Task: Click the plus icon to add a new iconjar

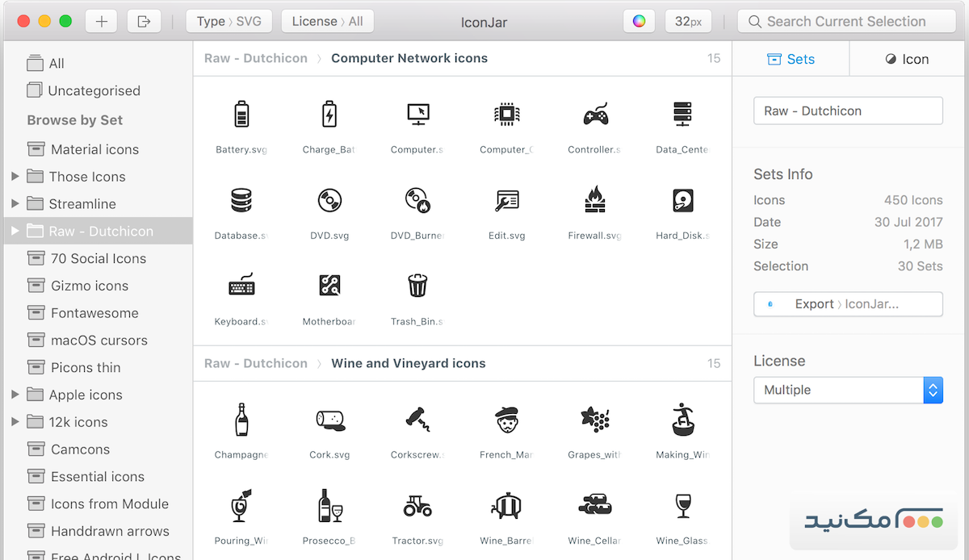Action: (101, 21)
